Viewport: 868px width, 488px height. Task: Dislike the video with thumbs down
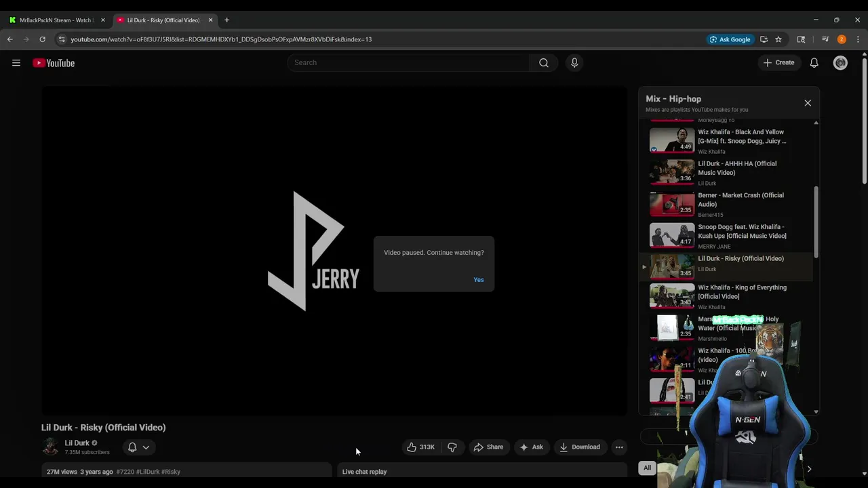452,447
